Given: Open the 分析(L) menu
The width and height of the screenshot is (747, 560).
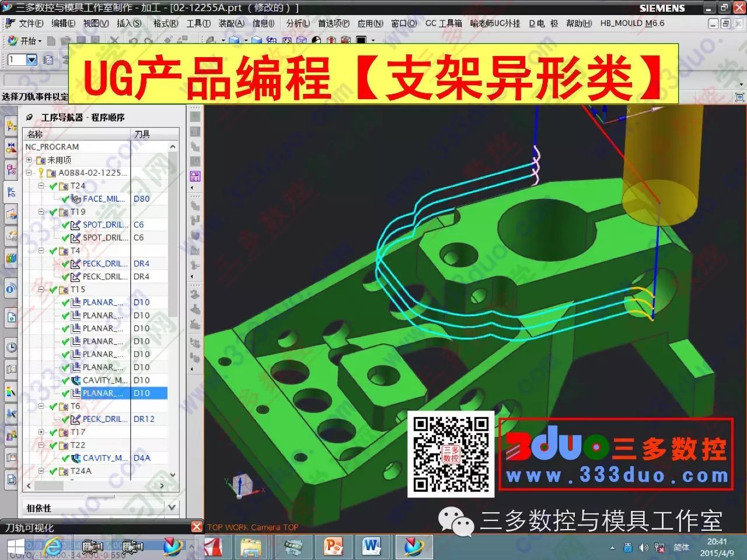Looking at the screenshot, I should coord(298,23).
